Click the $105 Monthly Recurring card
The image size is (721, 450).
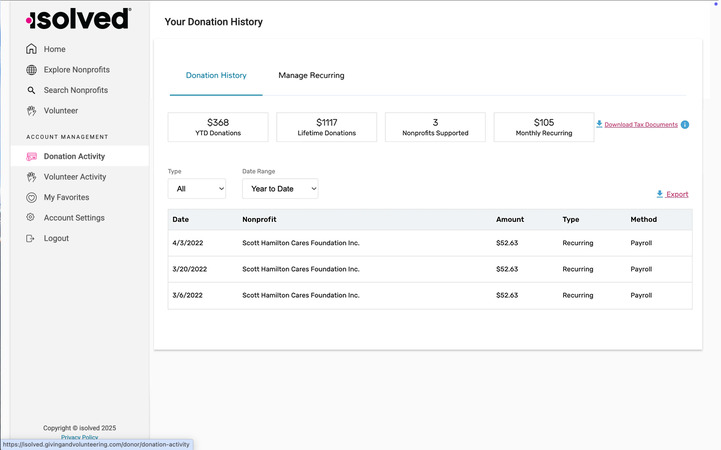click(544, 127)
